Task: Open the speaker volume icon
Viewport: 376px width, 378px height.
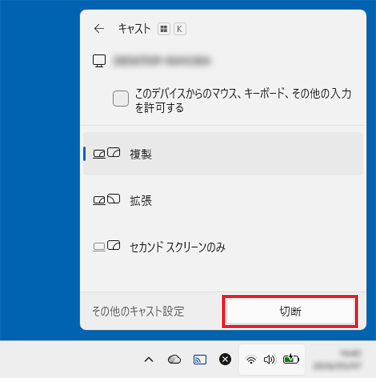Action: tap(269, 360)
